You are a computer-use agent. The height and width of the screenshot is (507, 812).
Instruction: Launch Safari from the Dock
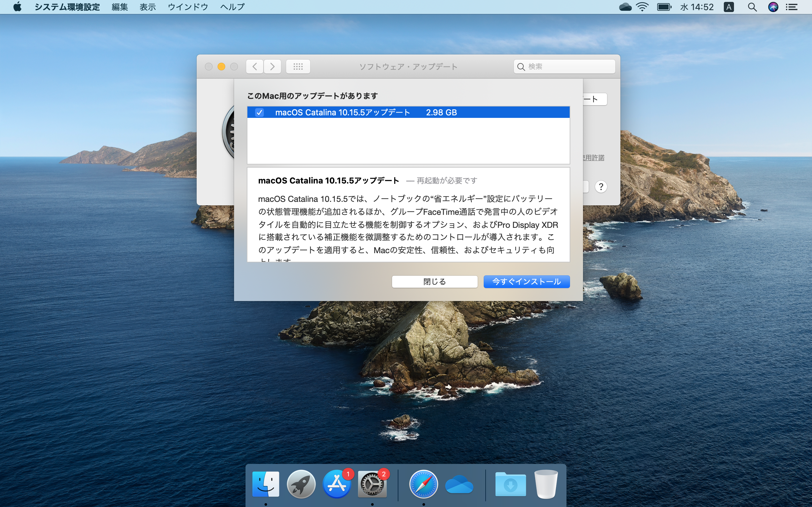(423, 484)
